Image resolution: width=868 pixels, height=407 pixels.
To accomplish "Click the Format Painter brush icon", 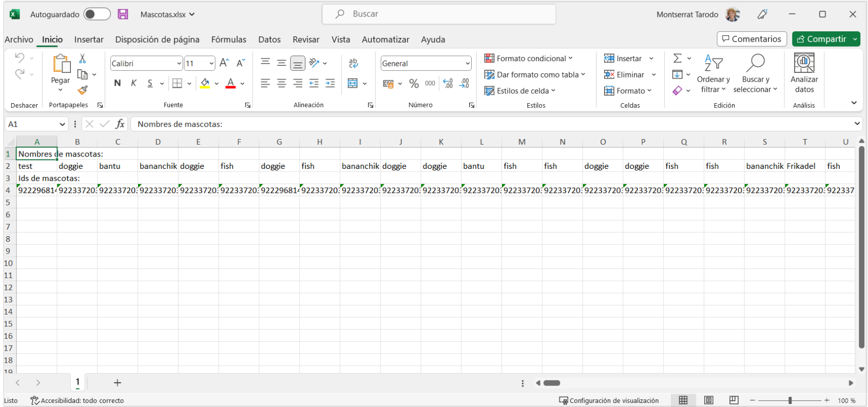I will click(83, 90).
